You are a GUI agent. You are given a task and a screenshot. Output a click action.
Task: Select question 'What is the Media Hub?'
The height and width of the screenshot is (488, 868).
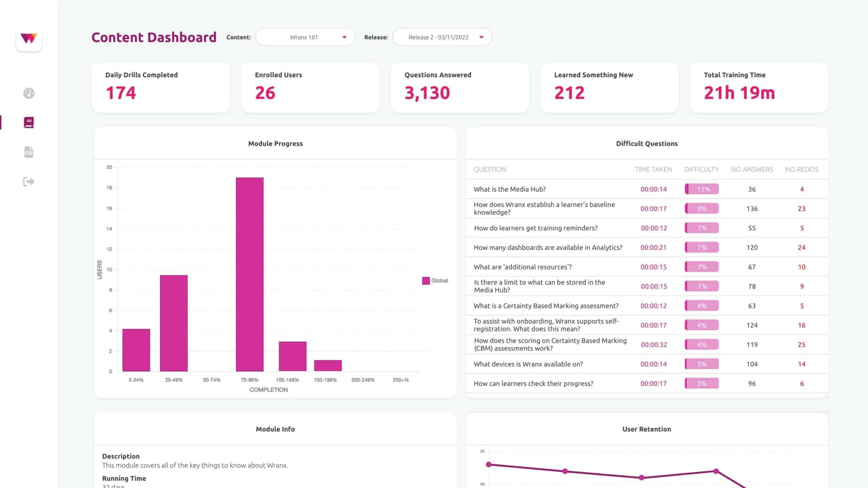[x=510, y=189]
